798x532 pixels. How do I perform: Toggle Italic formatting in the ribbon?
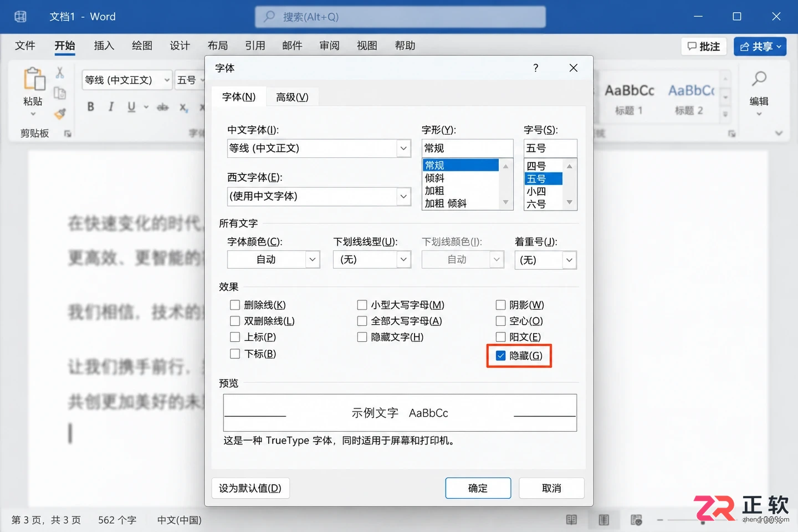coord(111,107)
